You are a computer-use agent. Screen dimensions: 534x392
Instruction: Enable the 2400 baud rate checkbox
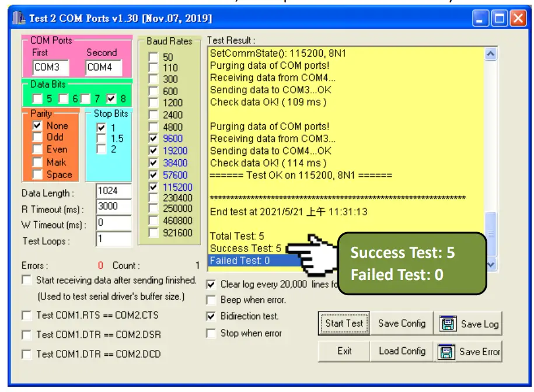click(153, 115)
